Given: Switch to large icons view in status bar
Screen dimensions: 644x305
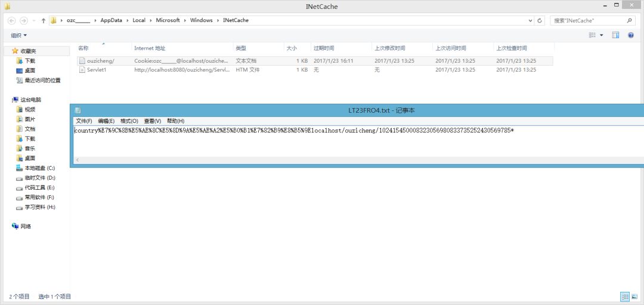Looking at the screenshot, I should [x=634, y=297].
